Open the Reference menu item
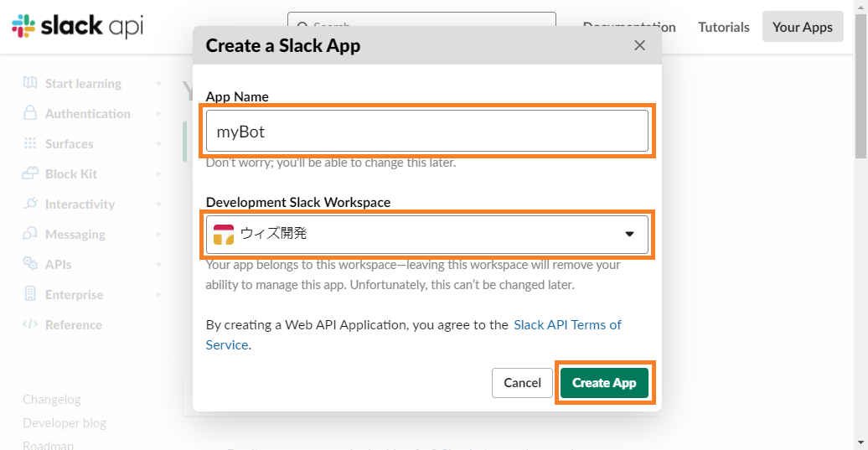Image resolution: width=868 pixels, height=450 pixels. (x=74, y=325)
